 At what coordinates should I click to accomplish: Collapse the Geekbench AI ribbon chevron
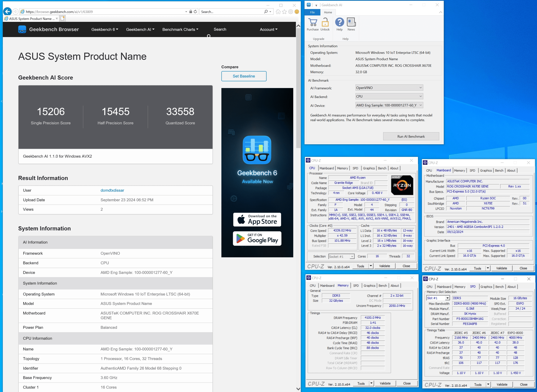(441, 12)
